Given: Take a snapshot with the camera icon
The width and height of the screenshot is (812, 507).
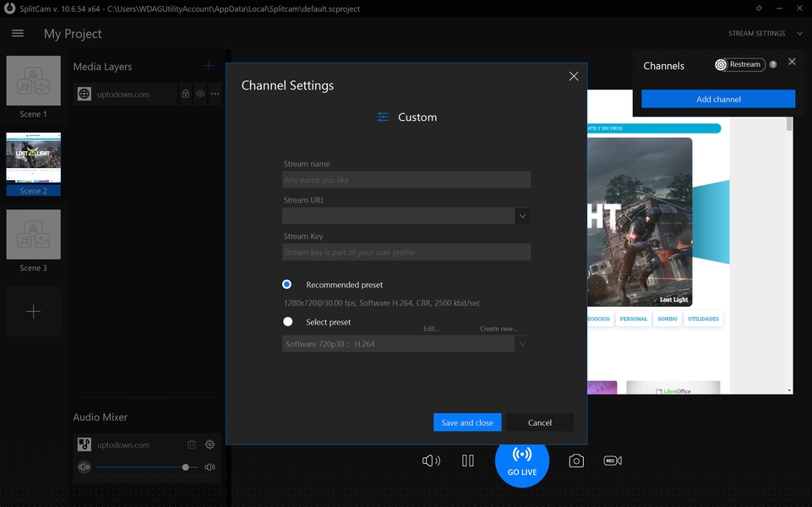Looking at the screenshot, I should click(x=575, y=461).
